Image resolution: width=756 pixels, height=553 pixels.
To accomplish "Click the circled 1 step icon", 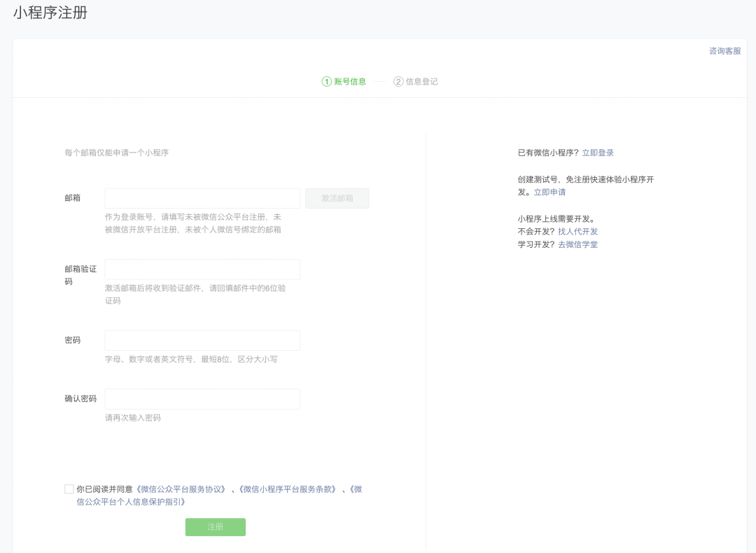I will [326, 81].
